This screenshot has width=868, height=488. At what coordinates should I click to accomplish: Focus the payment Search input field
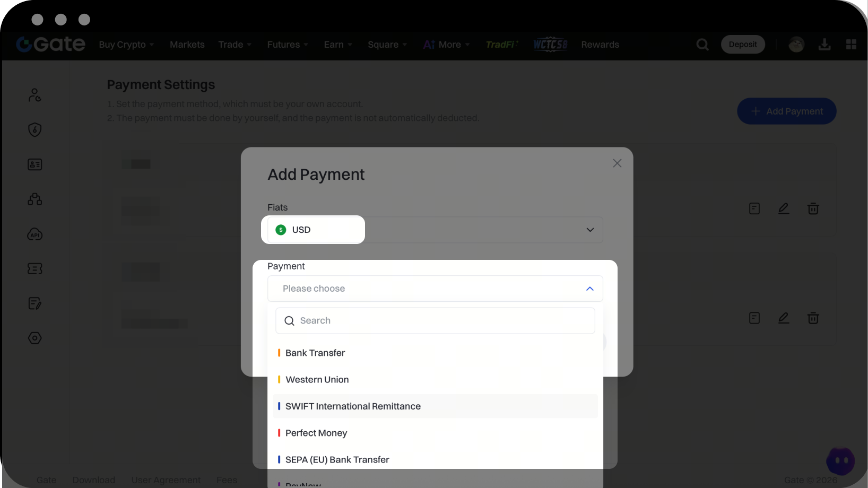pyautogui.click(x=435, y=320)
